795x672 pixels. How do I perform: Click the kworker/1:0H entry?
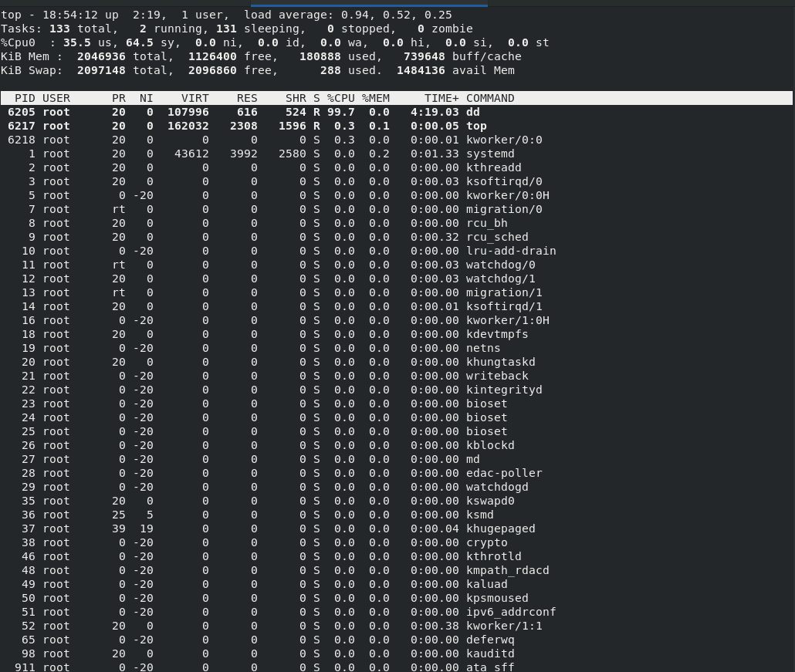click(x=508, y=320)
